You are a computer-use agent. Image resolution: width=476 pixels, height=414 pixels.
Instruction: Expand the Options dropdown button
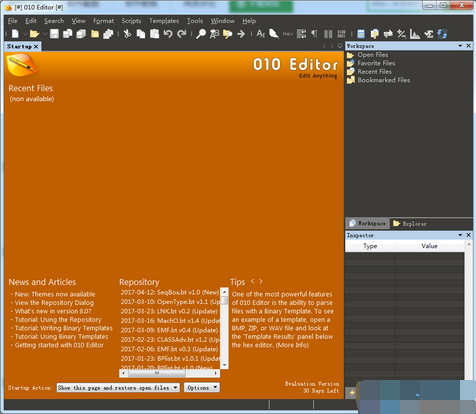coord(202,388)
